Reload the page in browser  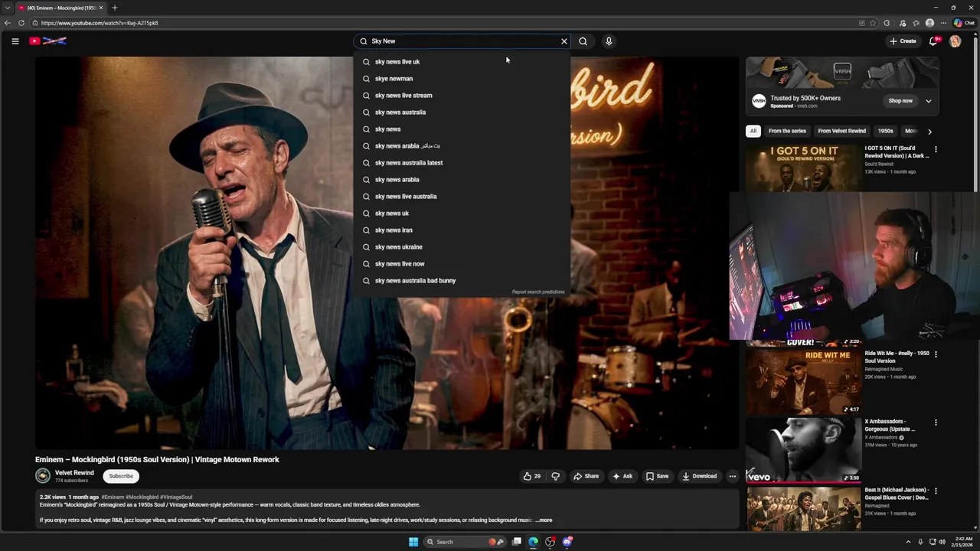point(21,23)
